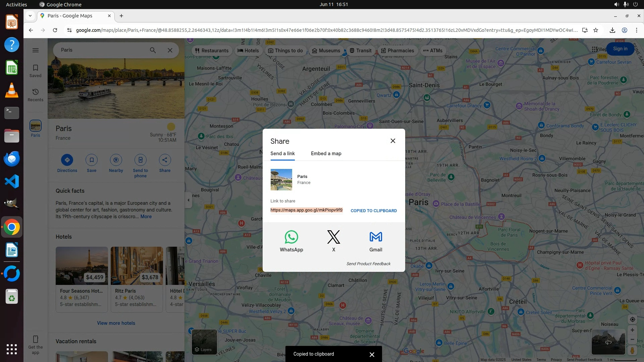The height and width of the screenshot is (362, 644).
Task: Open the Google Maps hamburger menu
Action: pos(36,50)
